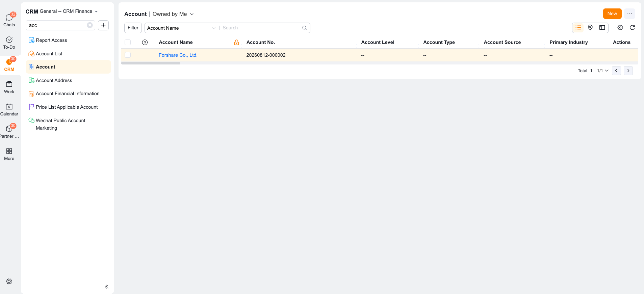Open settings gear at bottom left
This screenshot has width=644, height=294.
click(x=9, y=282)
